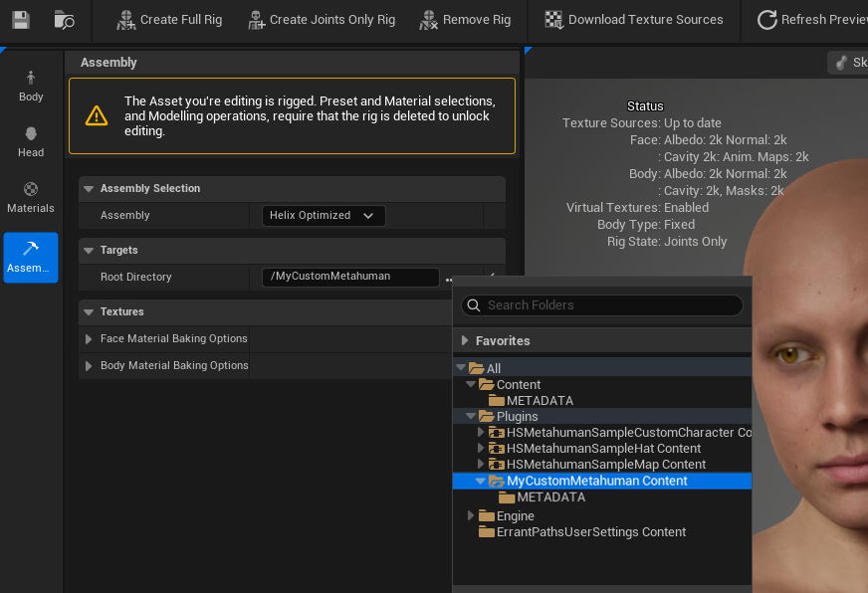
Task: Select the Plugins folder
Action: (x=509, y=417)
